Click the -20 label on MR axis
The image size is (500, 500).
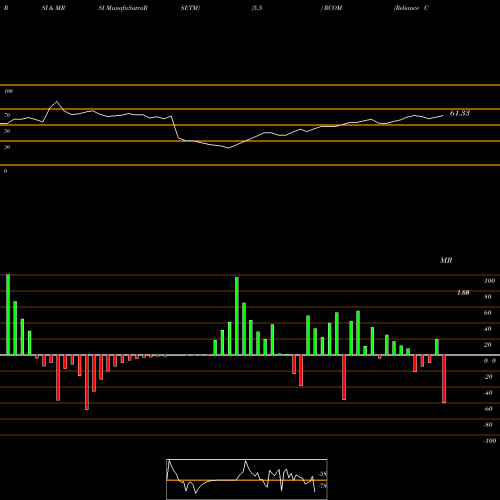click(x=488, y=377)
